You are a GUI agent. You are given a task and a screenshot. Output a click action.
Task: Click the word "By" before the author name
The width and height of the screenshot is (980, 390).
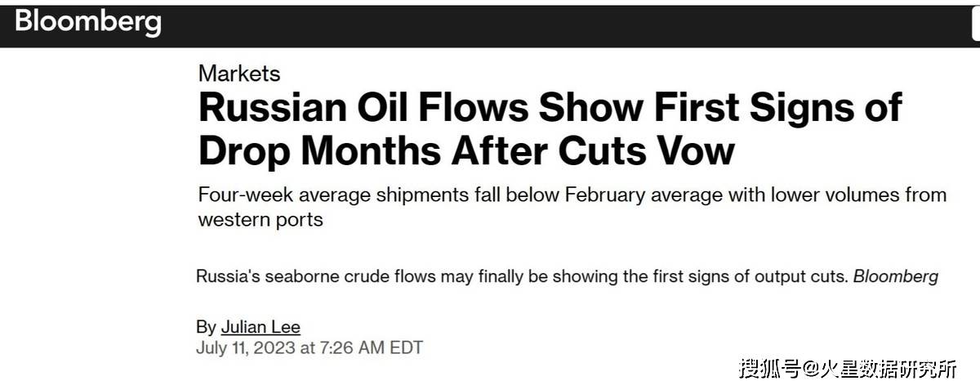coord(206,327)
